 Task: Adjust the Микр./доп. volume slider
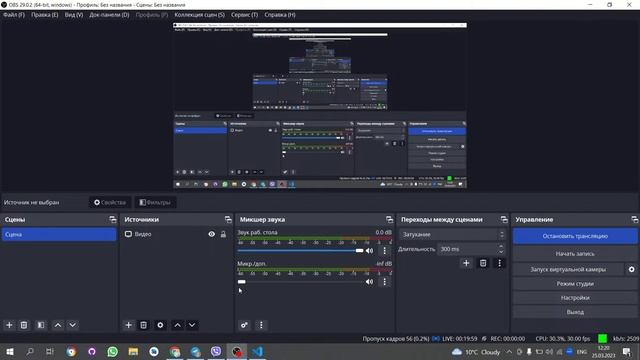tap(300, 282)
